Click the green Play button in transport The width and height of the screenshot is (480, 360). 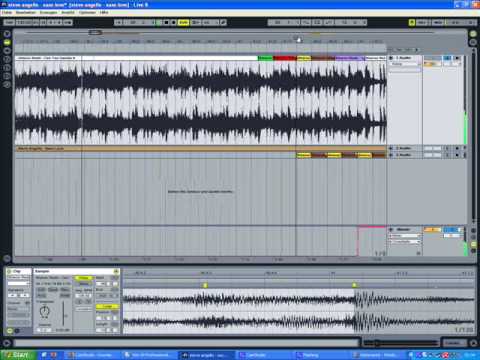click(159, 22)
